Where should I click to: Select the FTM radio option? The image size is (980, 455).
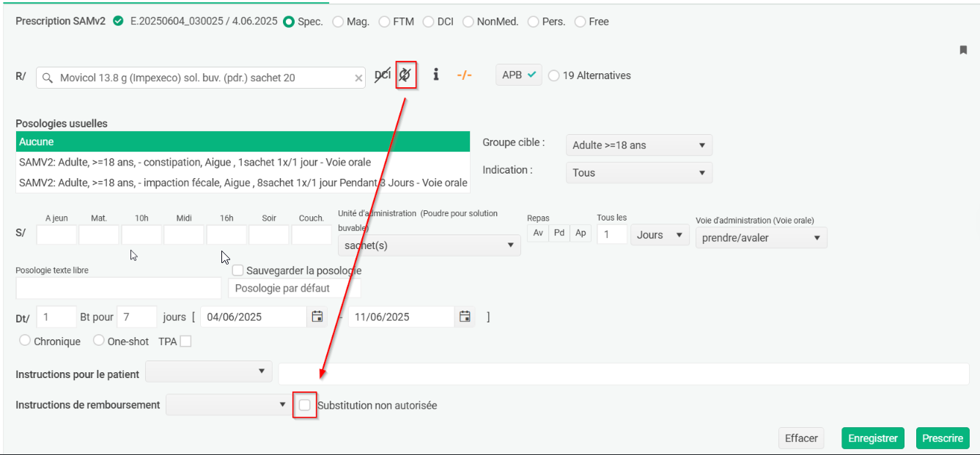click(384, 22)
